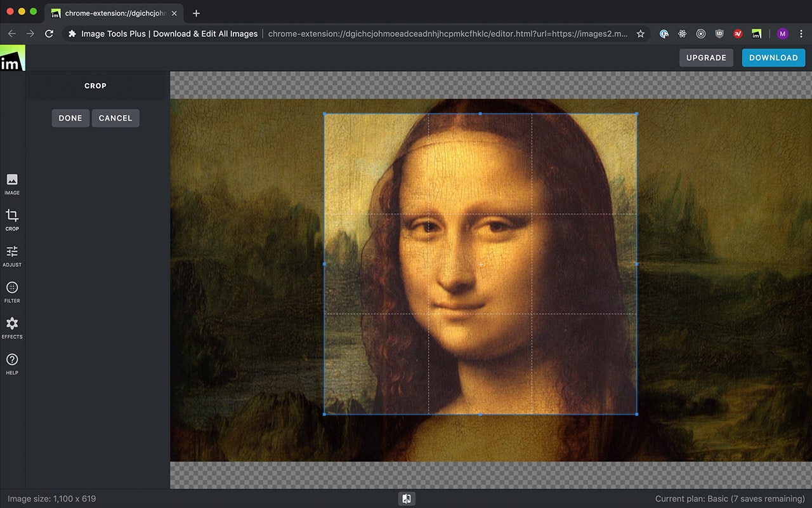Open the React DevTools extension

[x=683, y=34]
